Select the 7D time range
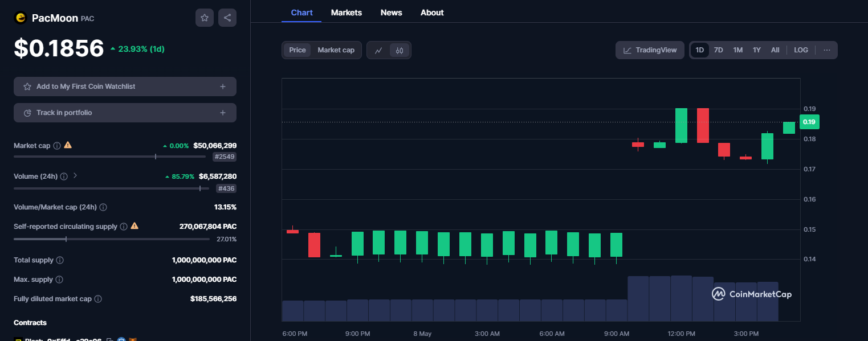 [718, 50]
